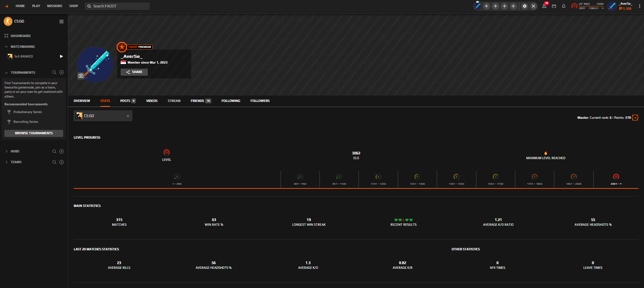
Task: Go to the Home menu
Action: point(20,6)
